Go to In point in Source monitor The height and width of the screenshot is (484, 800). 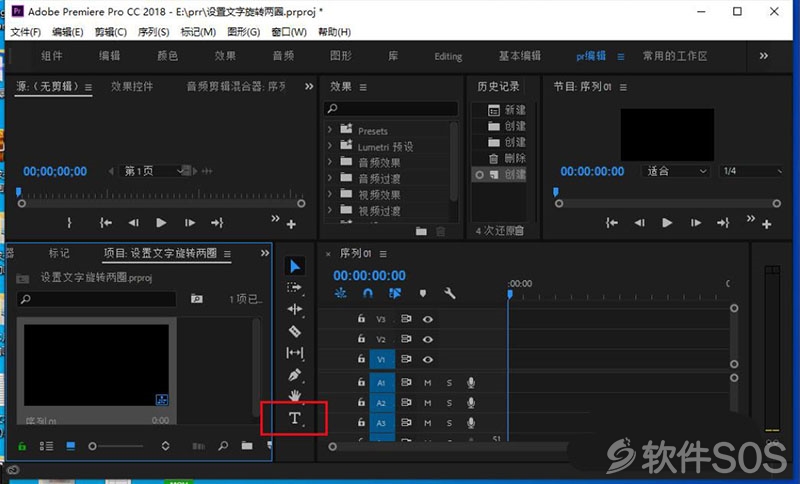coord(106,223)
